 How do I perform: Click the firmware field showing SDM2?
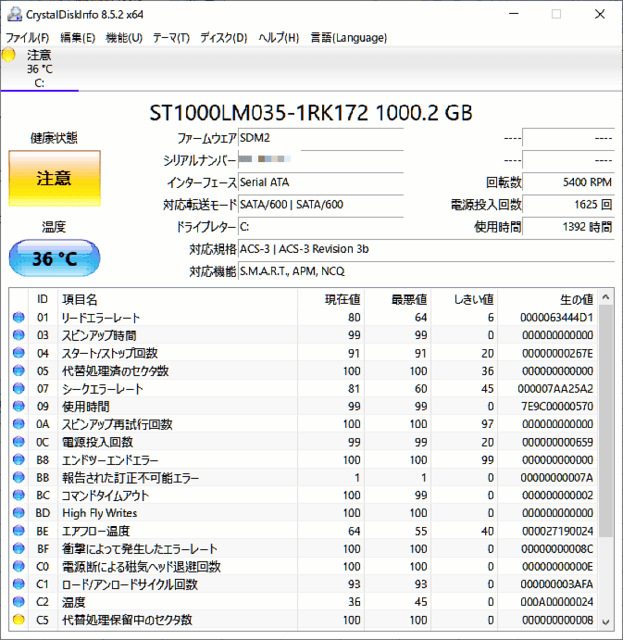tap(320, 138)
